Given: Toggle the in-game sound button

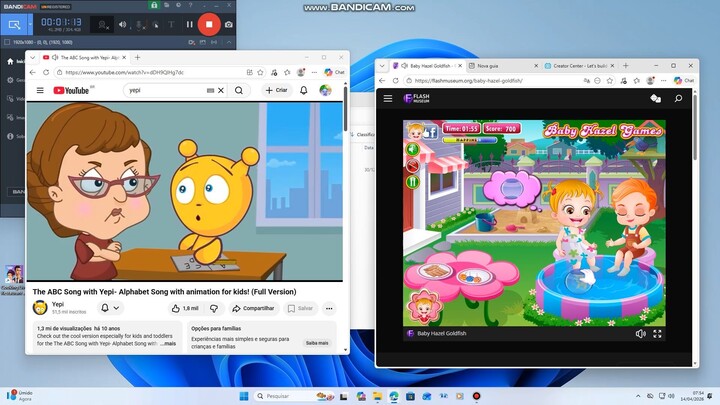Looking at the screenshot, I should pos(411,149).
